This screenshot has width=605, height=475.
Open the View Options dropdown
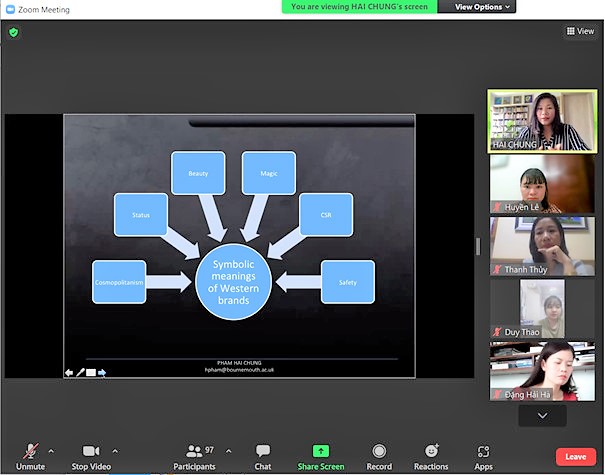pyautogui.click(x=484, y=7)
